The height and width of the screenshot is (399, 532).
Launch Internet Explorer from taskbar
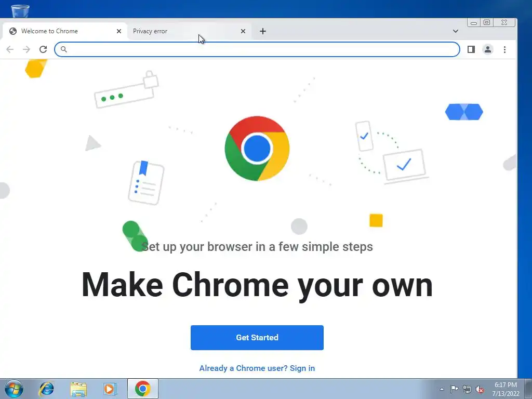[46, 389]
